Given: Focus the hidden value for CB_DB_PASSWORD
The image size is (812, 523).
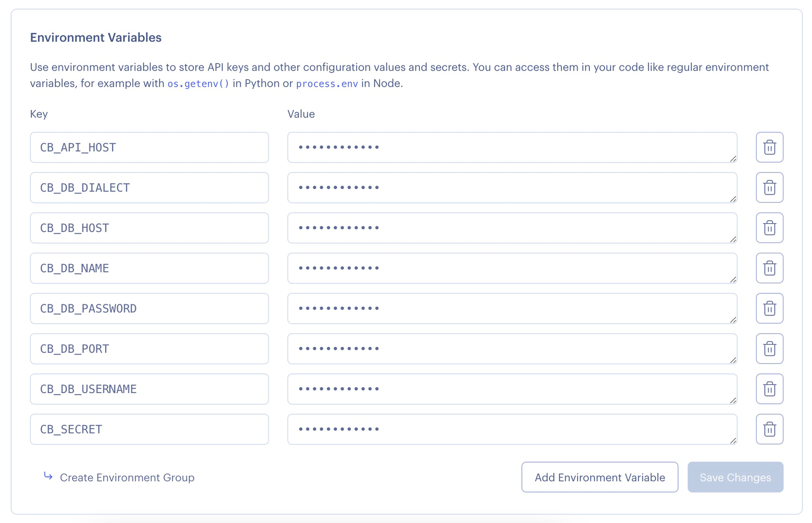Looking at the screenshot, I should pyautogui.click(x=512, y=308).
